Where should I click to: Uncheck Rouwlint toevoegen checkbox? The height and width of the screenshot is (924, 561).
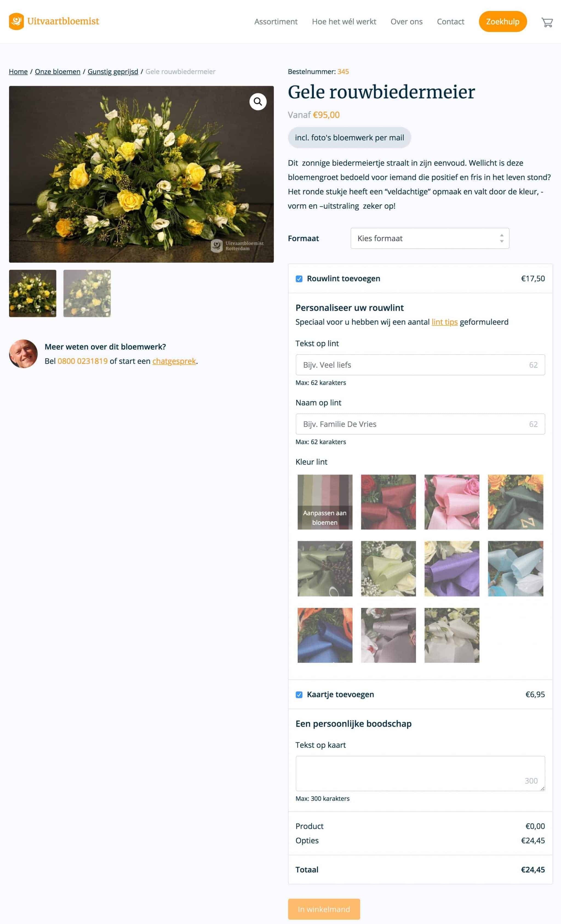tap(299, 279)
